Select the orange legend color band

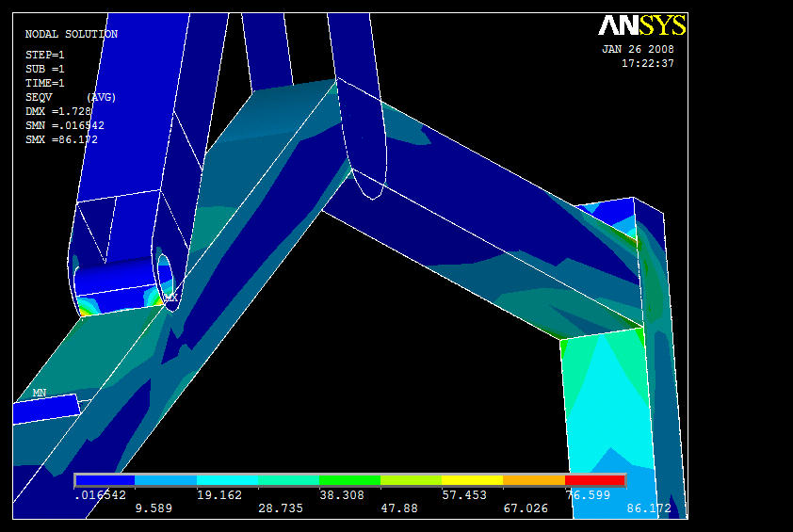coord(534,480)
